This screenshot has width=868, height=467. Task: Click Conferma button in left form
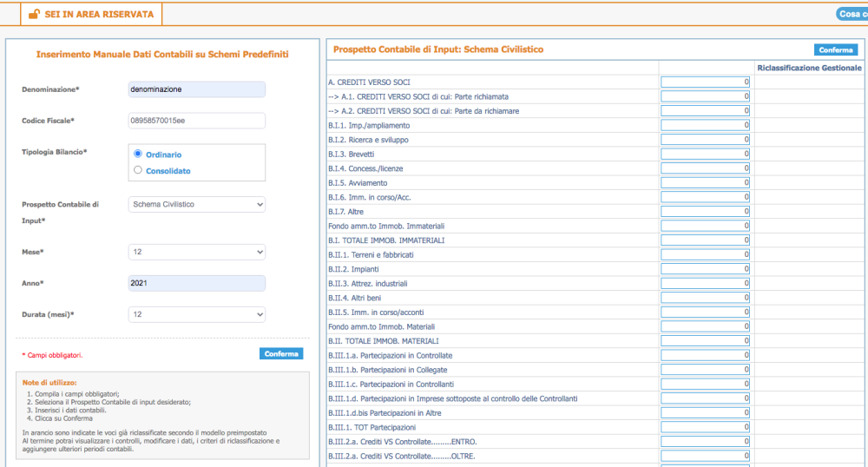(x=281, y=353)
